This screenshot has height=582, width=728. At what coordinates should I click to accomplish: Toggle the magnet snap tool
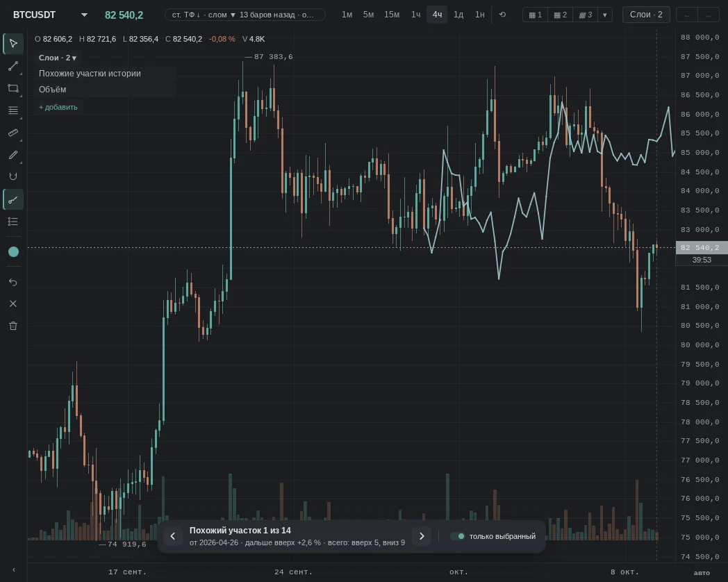(x=13, y=176)
